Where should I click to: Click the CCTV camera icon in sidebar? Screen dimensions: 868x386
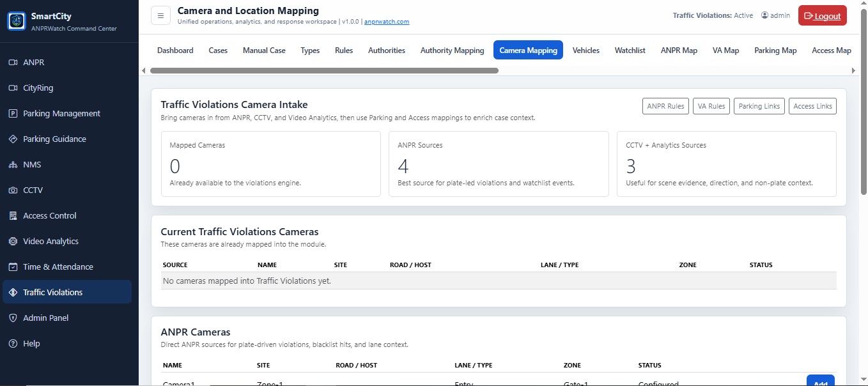[x=13, y=190]
